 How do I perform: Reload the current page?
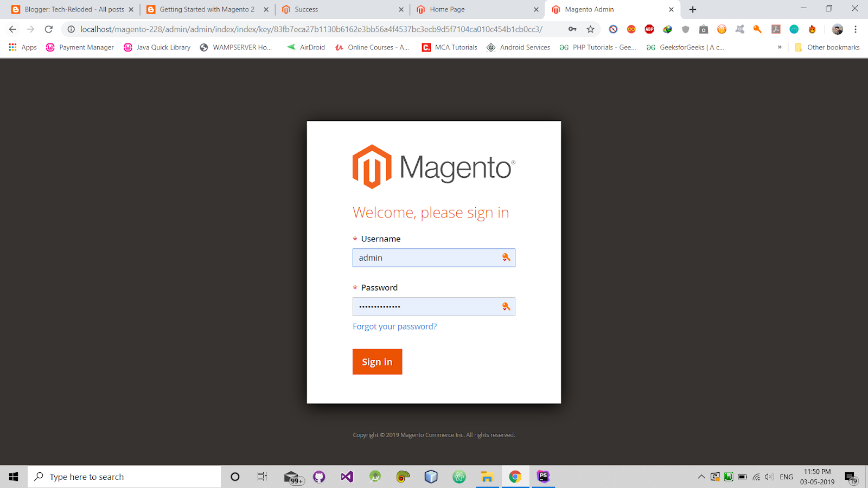[x=49, y=29]
